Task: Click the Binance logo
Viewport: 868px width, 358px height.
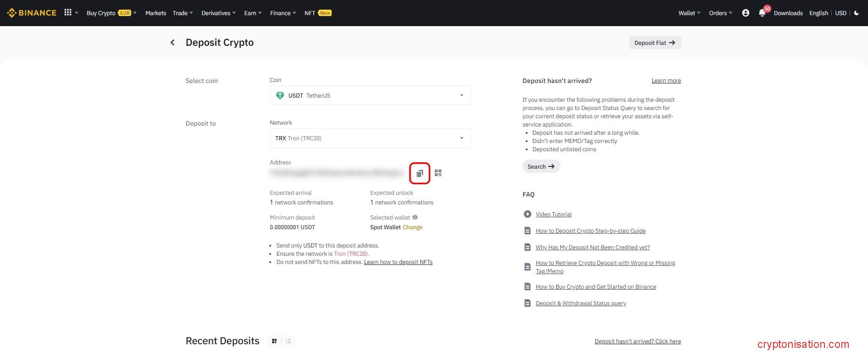Action: (32, 13)
